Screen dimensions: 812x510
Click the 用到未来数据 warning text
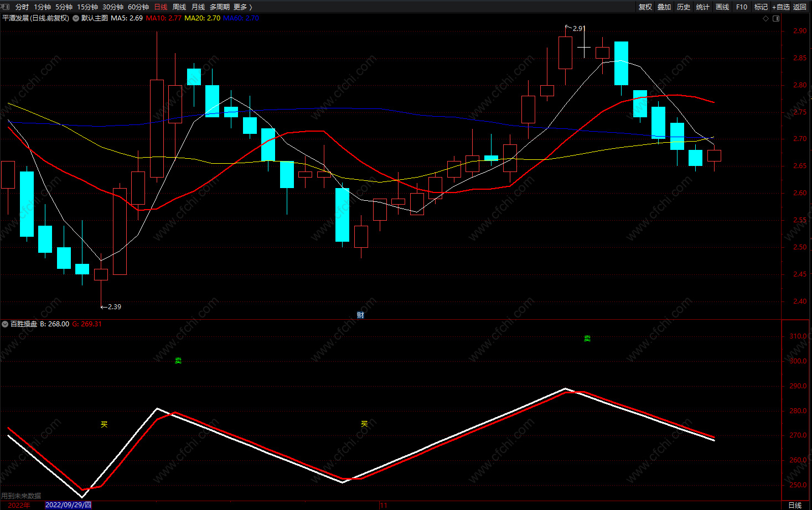[x=21, y=496]
